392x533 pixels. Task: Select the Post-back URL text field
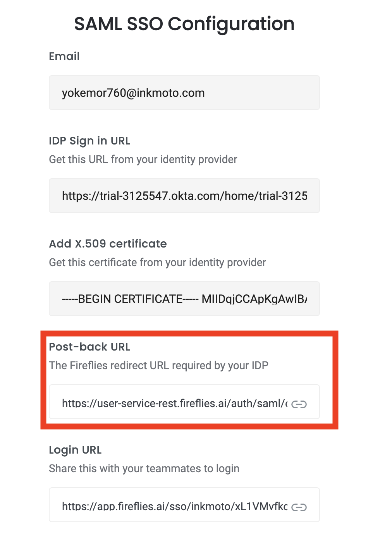pyautogui.click(x=174, y=403)
